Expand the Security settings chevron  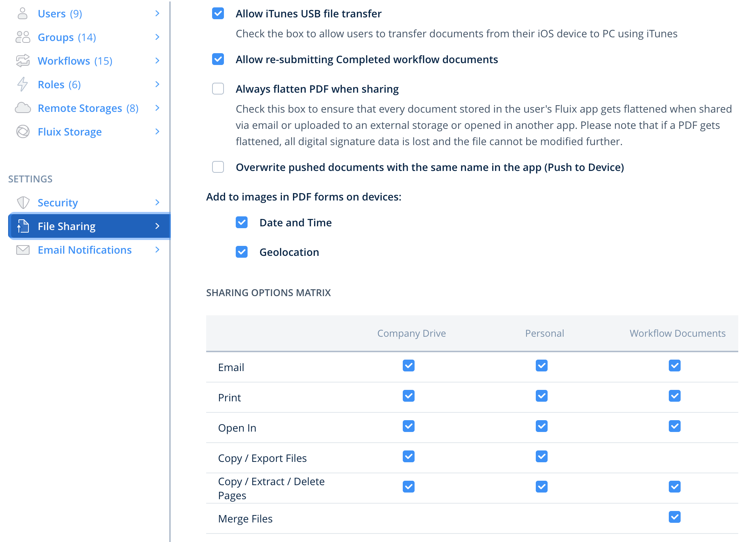pyautogui.click(x=158, y=202)
